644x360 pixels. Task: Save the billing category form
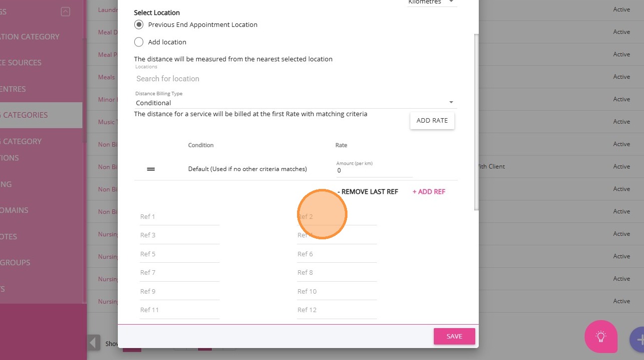454,337
